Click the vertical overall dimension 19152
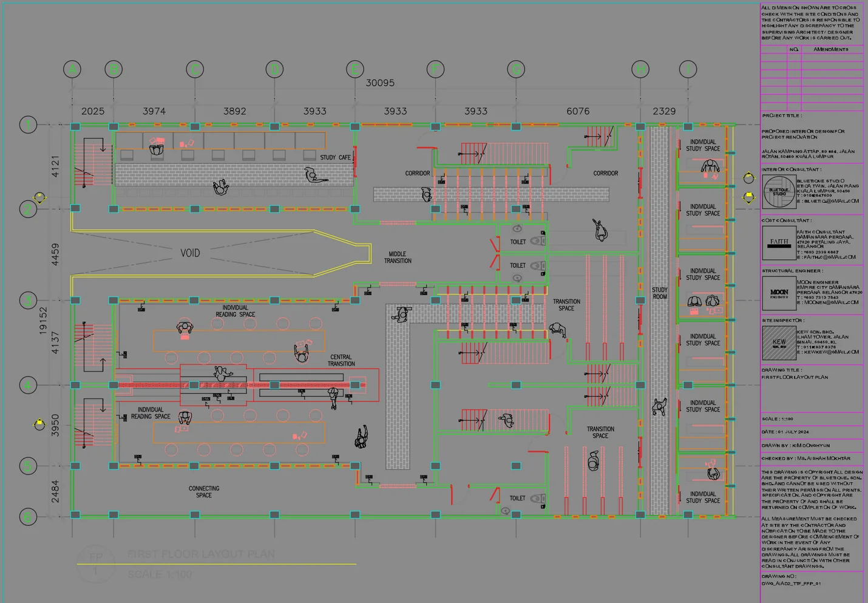The image size is (868, 603). click(43, 320)
